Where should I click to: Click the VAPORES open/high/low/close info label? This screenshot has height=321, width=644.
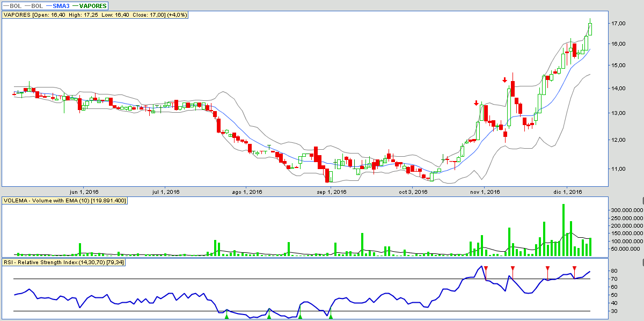click(96, 14)
